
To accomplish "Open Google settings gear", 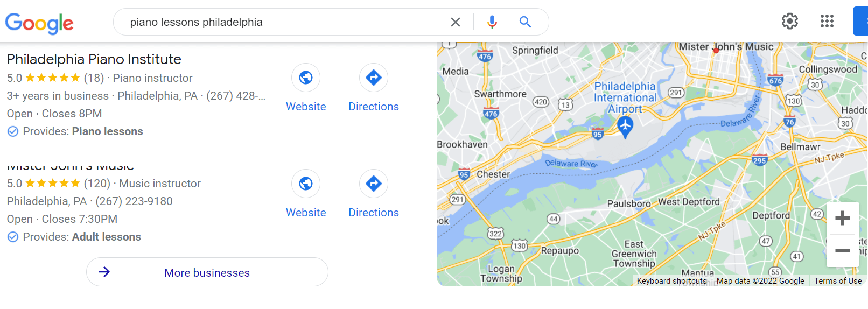I will pyautogui.click(x=790, y=22).
